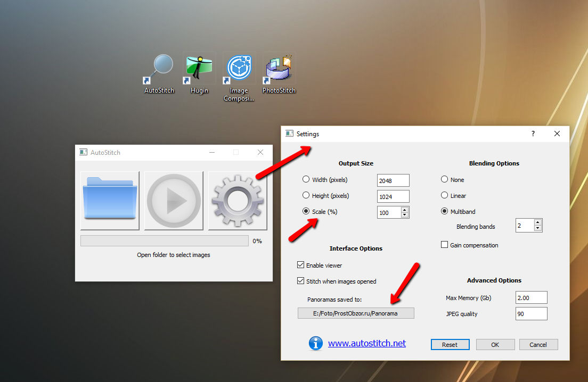Open the Image Composite Editor shortcut
Image resolution: width=588 pixels, height=382 pixels.
coord(239,70)
